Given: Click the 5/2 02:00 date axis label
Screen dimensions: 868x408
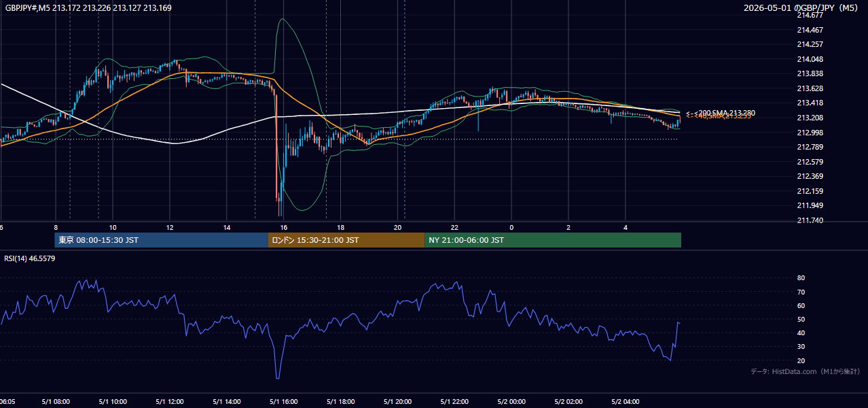Looking at the screenshot, I should coord(569,402).
